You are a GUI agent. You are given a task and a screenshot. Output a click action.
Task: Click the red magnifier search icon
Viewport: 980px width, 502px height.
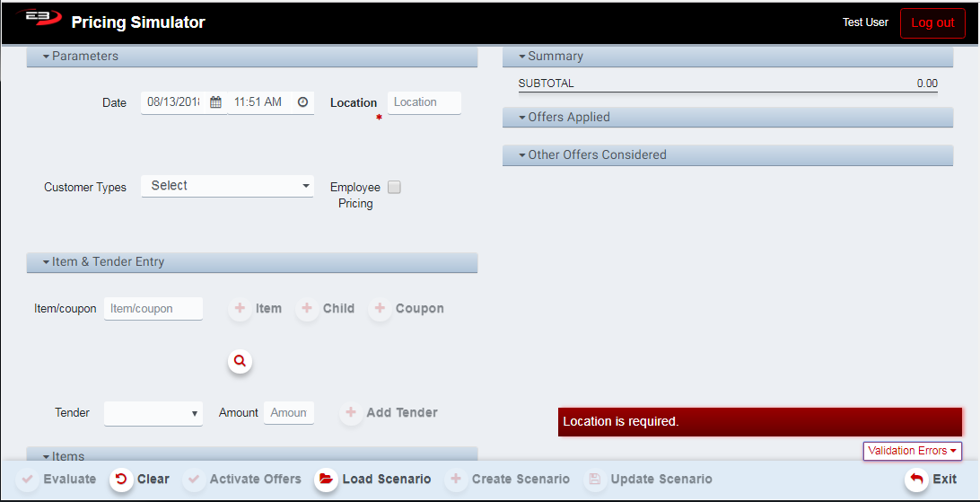pyautogui.click(x=240, y=361)
